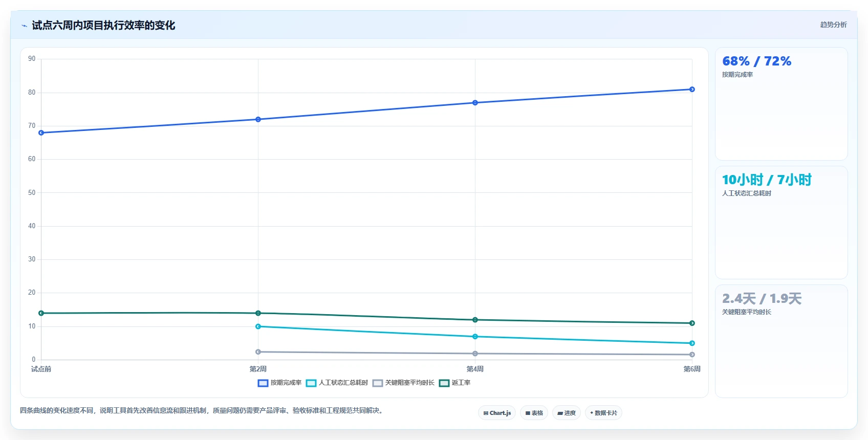Click the 人工状态汇总耗时 label in second card
868x440 pixels.
(x=747, y=193)
